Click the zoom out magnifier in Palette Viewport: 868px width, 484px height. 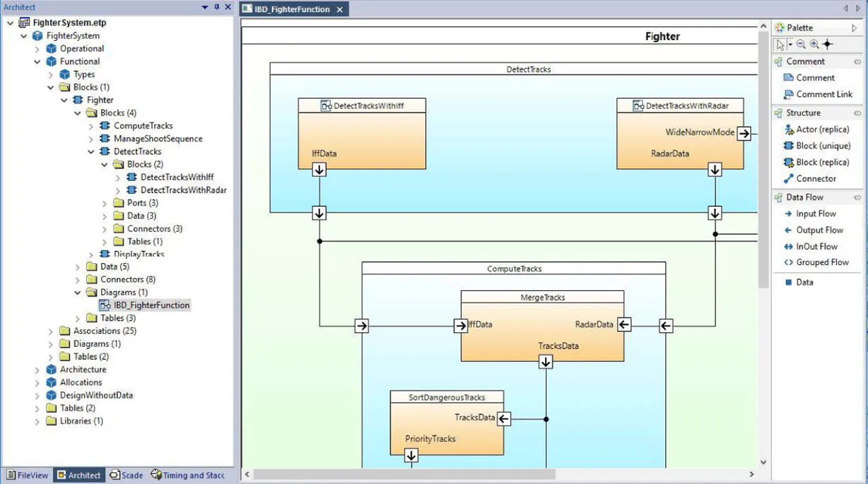click(x=801, y=44)
